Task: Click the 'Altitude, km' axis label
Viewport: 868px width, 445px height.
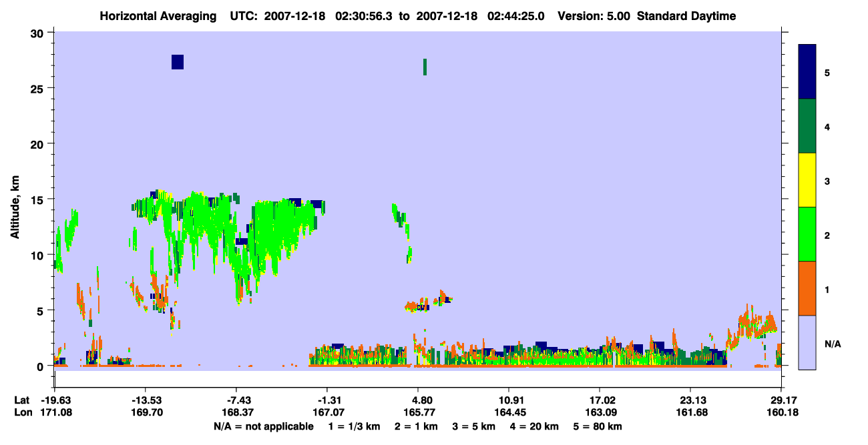Action: point(15,207)
